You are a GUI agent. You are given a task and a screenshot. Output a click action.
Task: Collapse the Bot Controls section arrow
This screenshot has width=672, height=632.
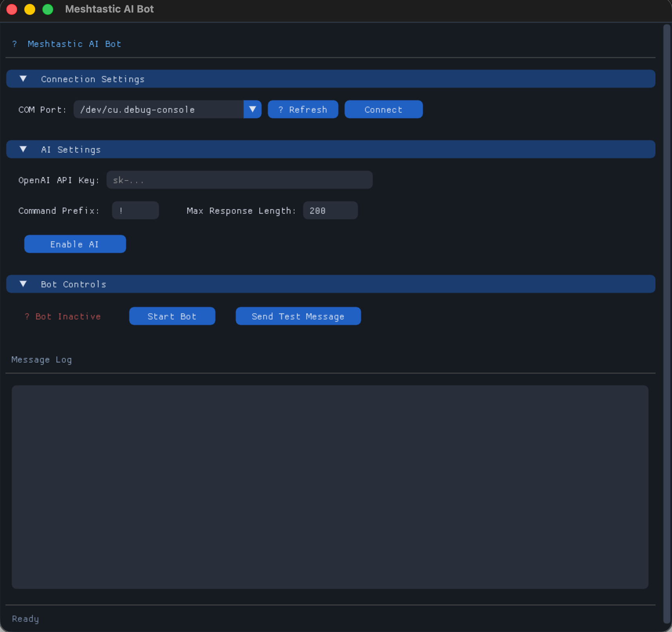click(x=23, y=284)
